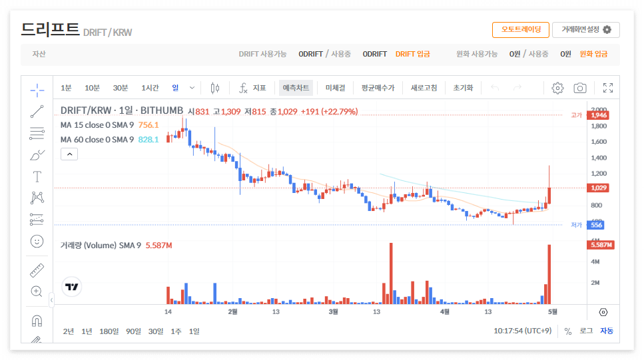Screen dimensions: 644x360
Task: Select the brush drawing tool
Action: (x=37, y=155)
